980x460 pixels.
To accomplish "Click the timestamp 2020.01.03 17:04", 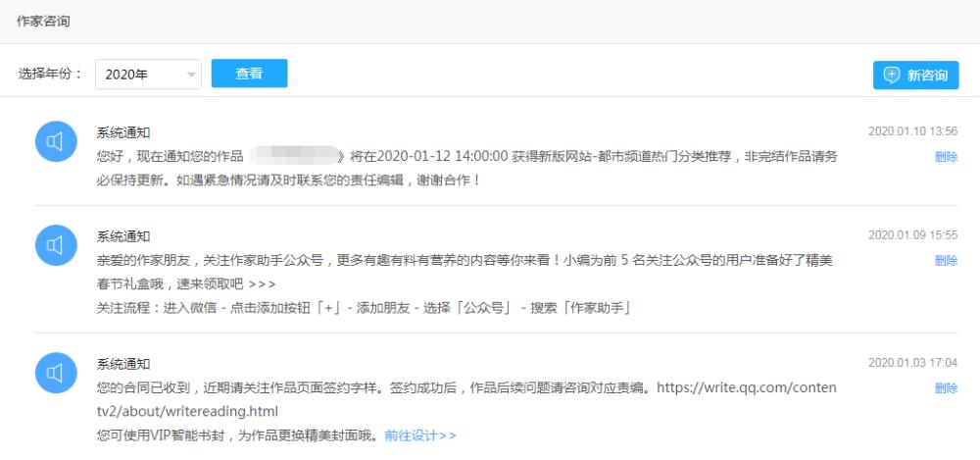I will click(912, 363).
